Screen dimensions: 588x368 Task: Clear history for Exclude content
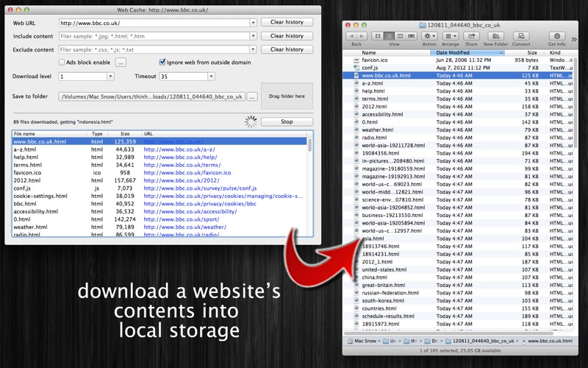click(x=287, y=49)
